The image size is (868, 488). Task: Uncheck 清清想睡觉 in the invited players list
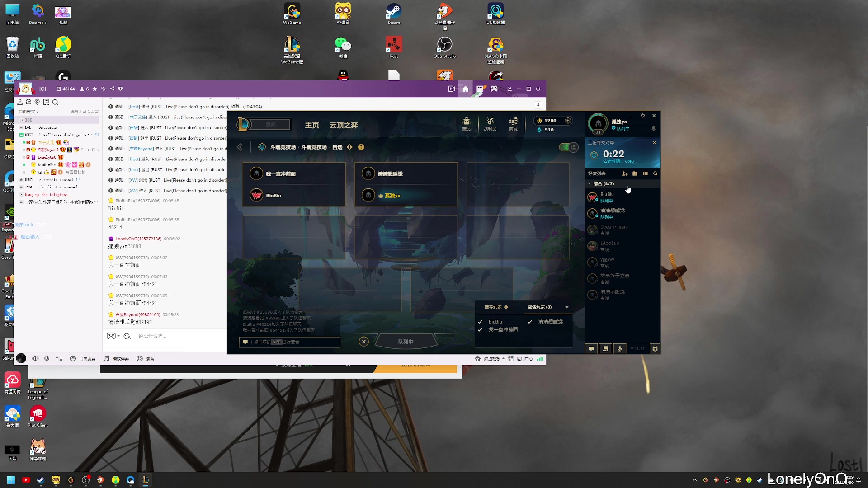(530, 322)
